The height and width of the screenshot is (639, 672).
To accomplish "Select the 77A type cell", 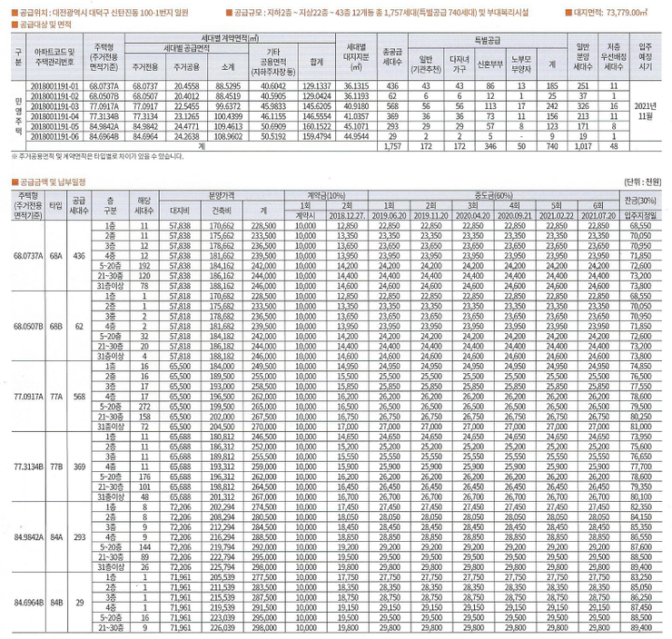I will click(55, 397).
